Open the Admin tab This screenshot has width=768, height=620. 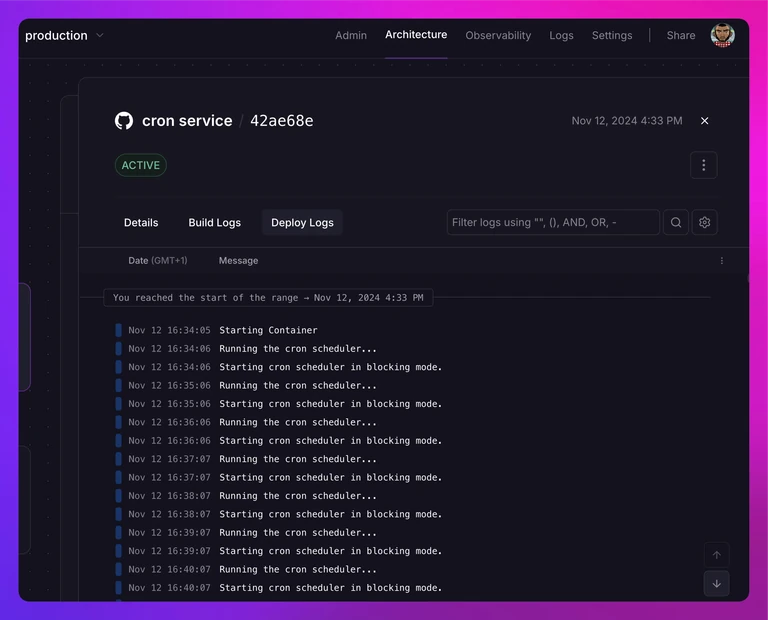click(x=351, y=36)
